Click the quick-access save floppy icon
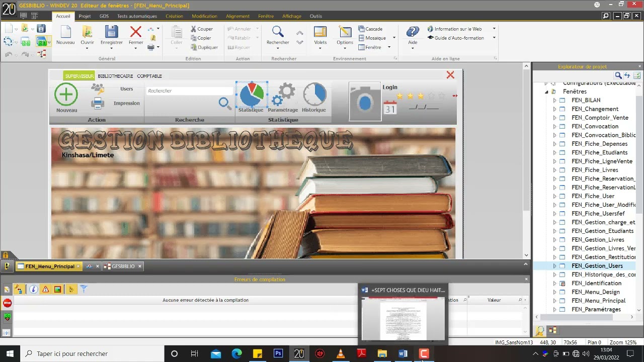The width and height of the screenshot is (644, 362). point(41,29)
